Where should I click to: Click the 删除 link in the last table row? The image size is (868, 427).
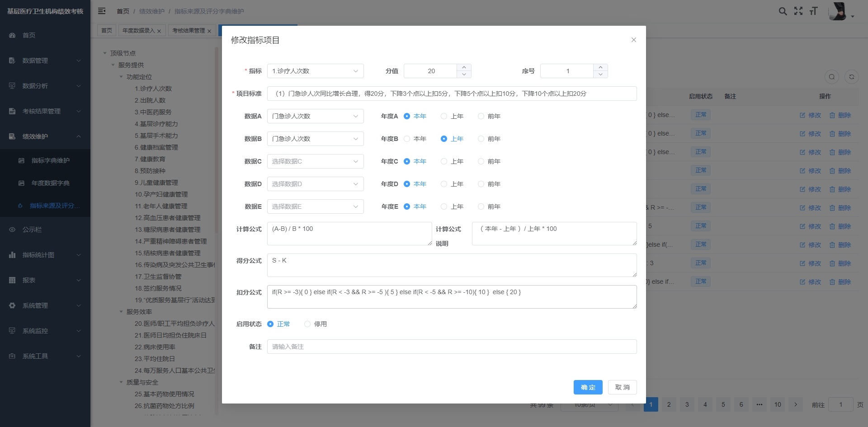point(840,282)
